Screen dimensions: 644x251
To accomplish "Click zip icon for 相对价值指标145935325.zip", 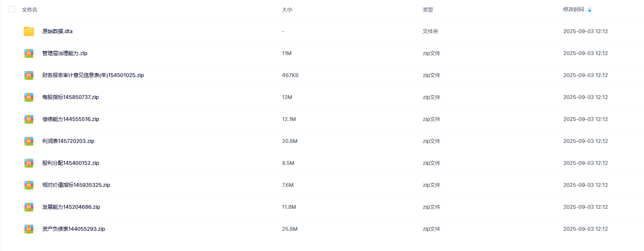I will pyautogui.click(x=29, y=185).
